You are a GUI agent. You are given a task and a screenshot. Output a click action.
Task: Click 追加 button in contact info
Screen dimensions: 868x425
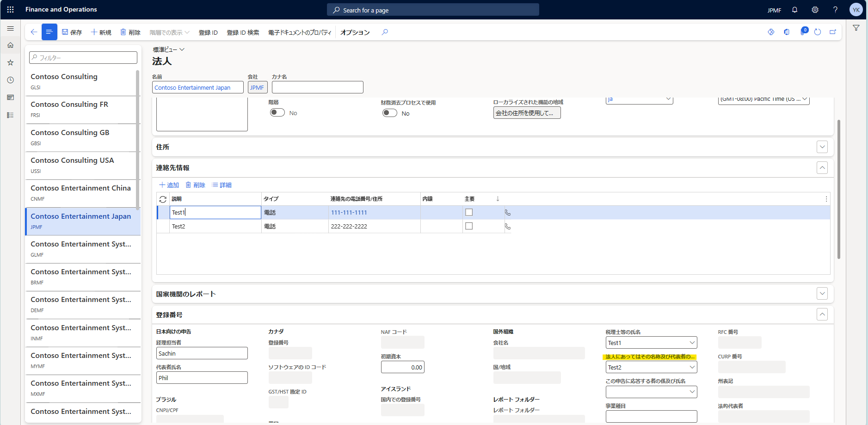169,185
